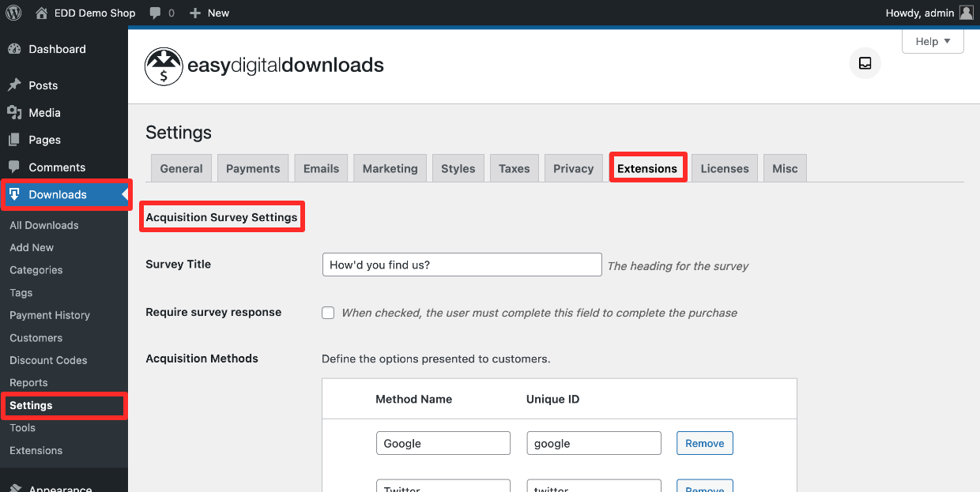
Task: Select the Extensions settings tab
Action: coord(647,168)
